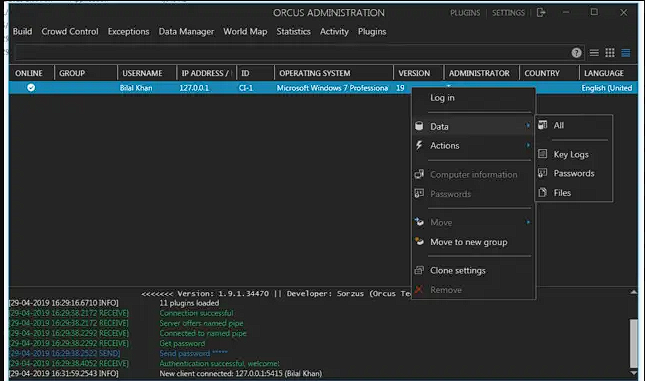Click the All data icon in submenu
645x381 pixels.
[543, 125]
